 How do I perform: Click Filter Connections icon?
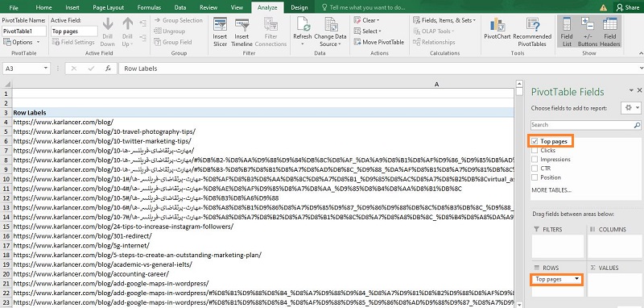pyautogui.click(x=270, y=32)
